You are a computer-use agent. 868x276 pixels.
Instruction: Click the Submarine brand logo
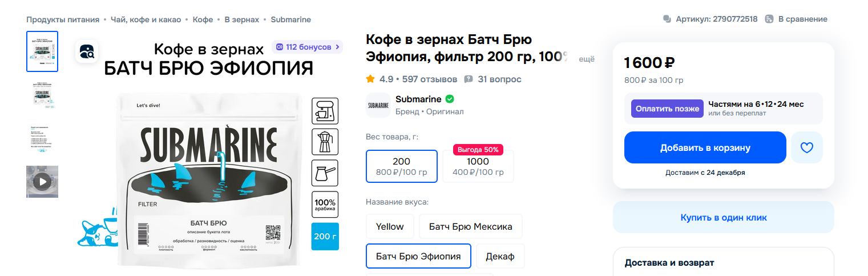(x=378, y=105)
